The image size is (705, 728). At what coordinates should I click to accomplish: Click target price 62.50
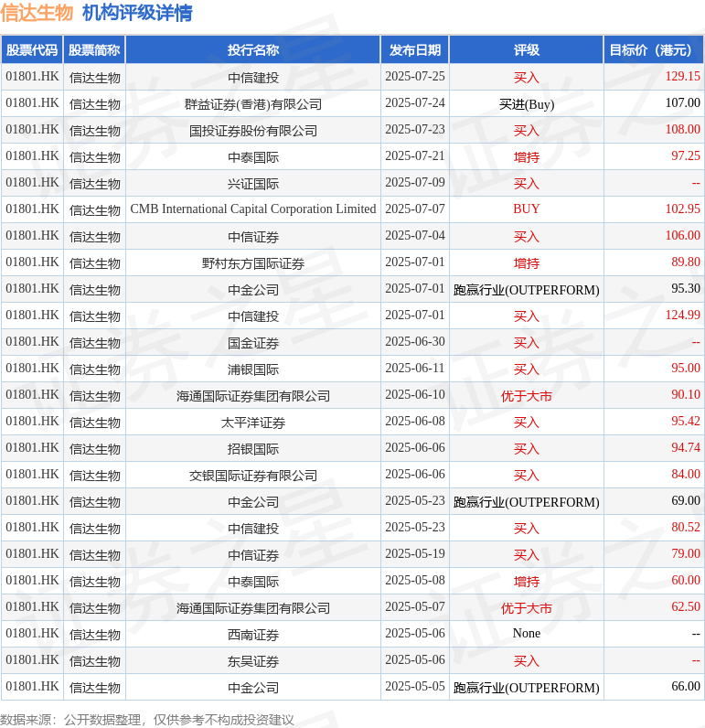point(686,606)
